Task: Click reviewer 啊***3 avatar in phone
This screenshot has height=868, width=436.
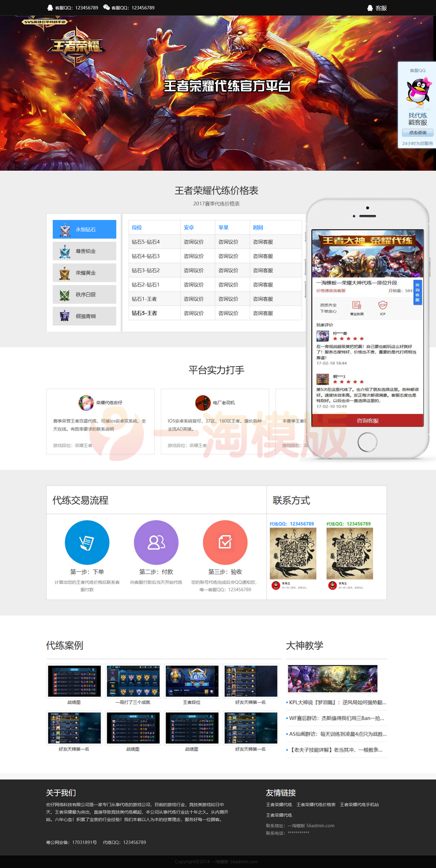Action: point(323,379)
